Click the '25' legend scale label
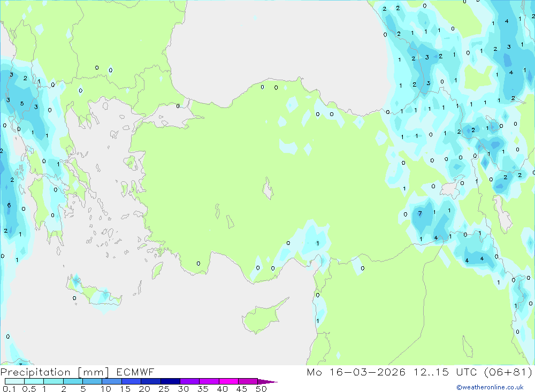Screen dimensions: 535x392 point(164,389)
